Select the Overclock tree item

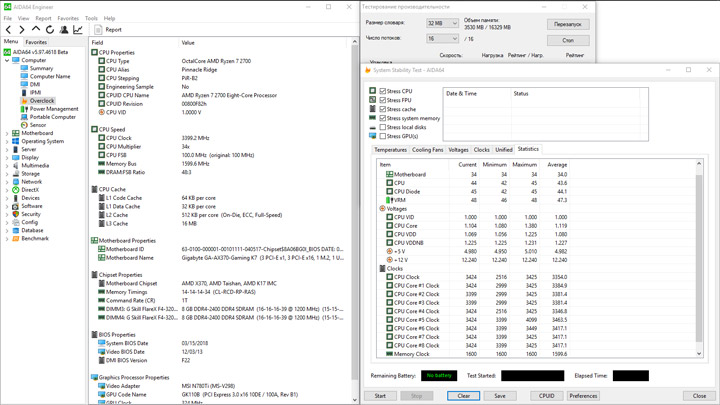coord(42,101)
